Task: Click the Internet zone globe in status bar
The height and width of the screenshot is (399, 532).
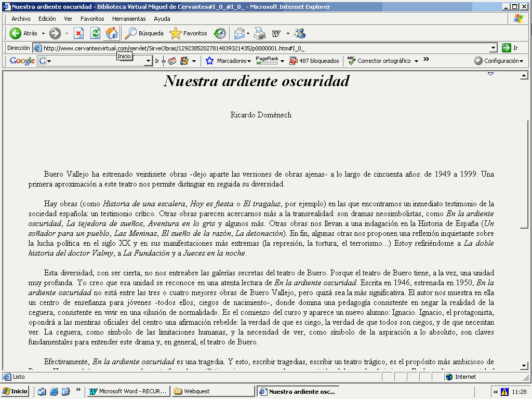Action: (x=449, y=377)
